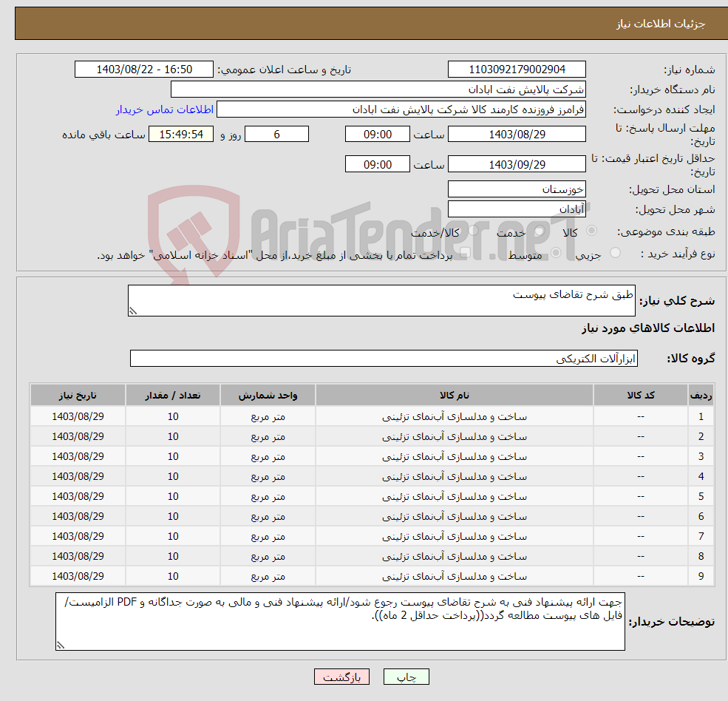This screenshot has width=728, height=701.
Task: Click the date cell in row 8
Action: (x=78, y=557)
